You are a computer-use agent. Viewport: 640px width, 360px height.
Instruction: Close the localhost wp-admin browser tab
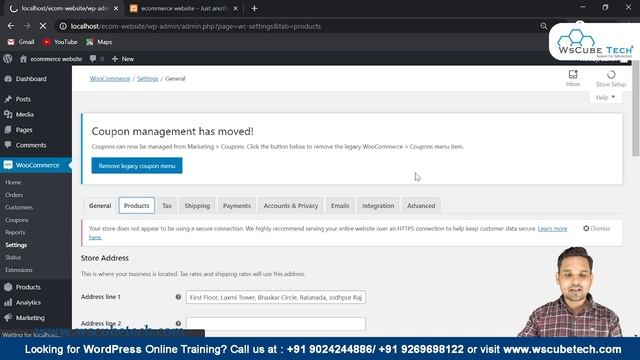116,8
